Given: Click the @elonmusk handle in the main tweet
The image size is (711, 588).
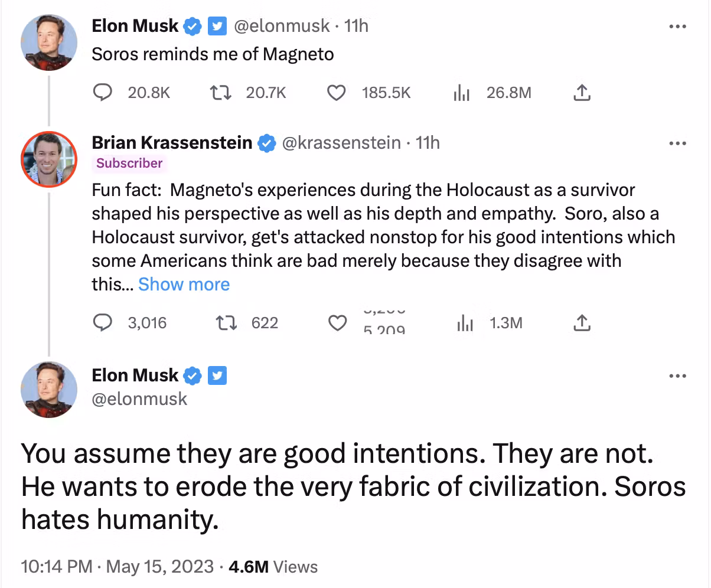Looking at the screenshot, I should [139, 398].
